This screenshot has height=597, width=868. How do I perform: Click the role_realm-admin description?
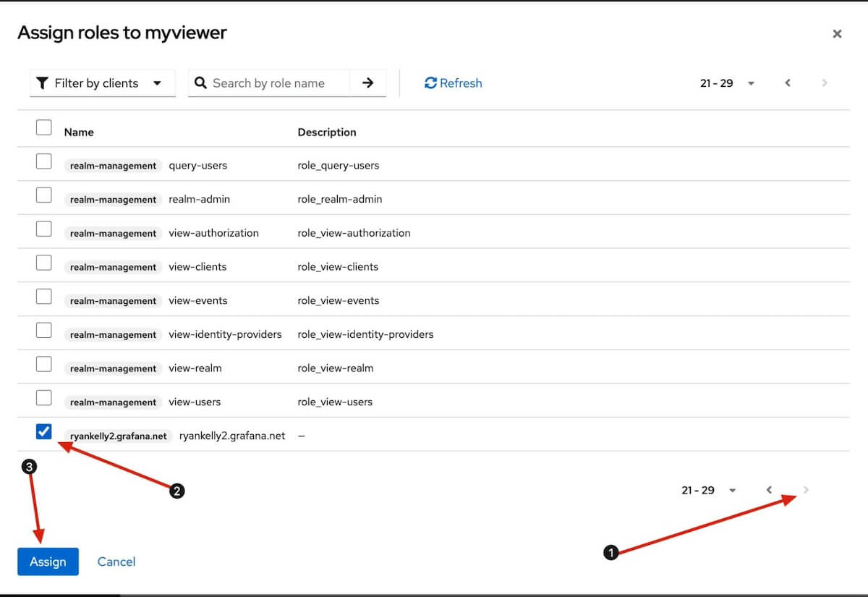pos(340,199)
